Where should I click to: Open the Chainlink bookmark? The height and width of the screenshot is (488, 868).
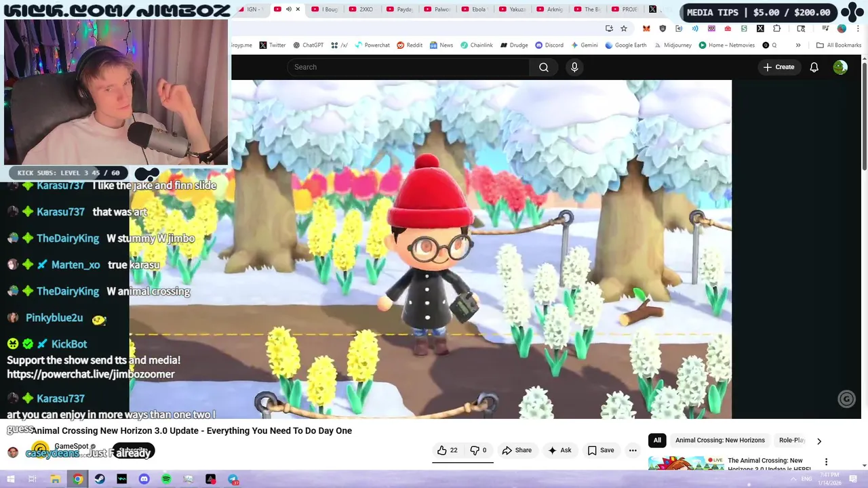[x=477, y=45]
